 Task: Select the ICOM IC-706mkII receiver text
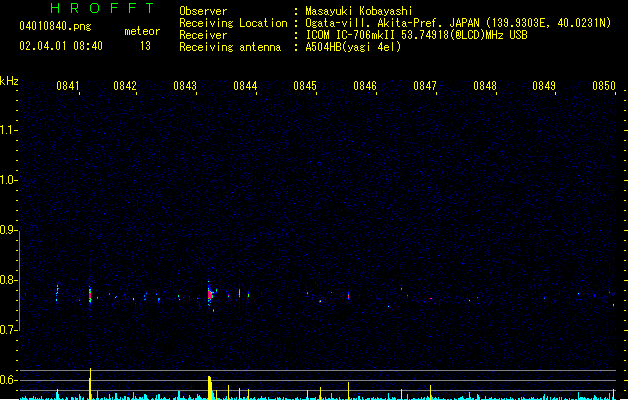click(416, 35)
